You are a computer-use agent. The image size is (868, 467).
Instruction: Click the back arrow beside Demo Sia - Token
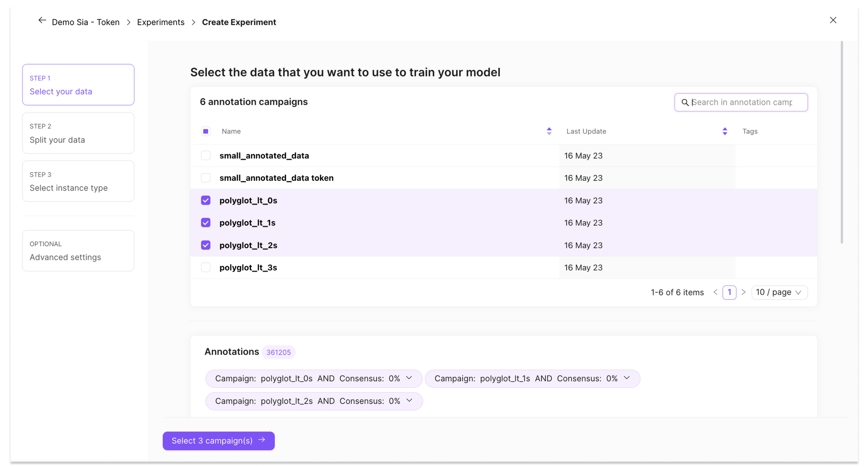(42, 20)
